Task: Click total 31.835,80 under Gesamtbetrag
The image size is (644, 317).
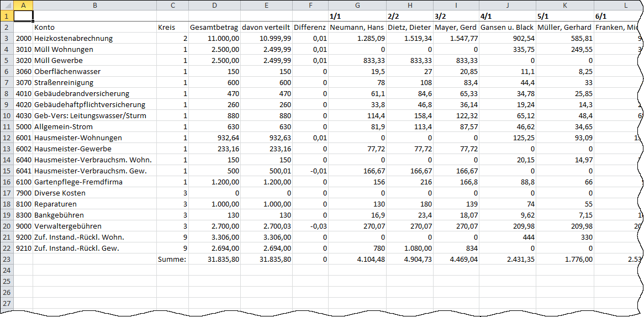Action: [x=214, y=259]
